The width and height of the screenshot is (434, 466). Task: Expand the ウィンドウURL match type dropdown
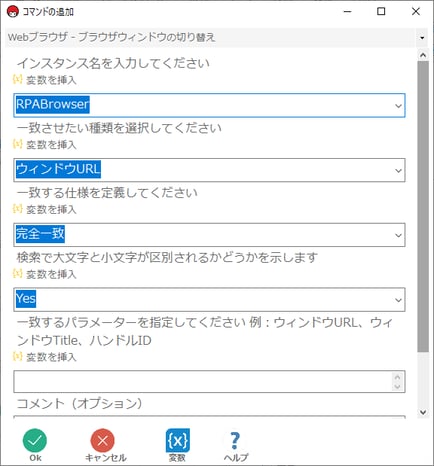(398, 170)
